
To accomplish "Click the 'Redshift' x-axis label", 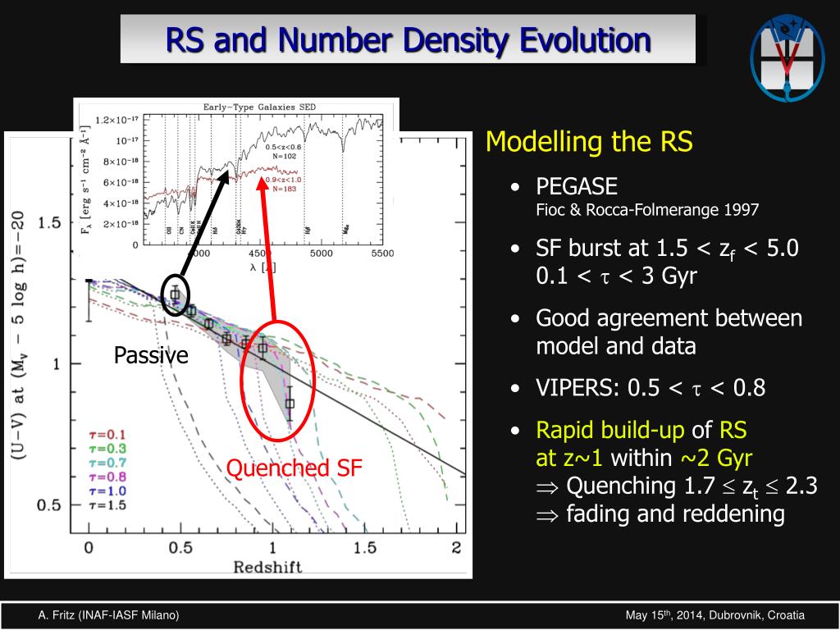I will [267, 567].
